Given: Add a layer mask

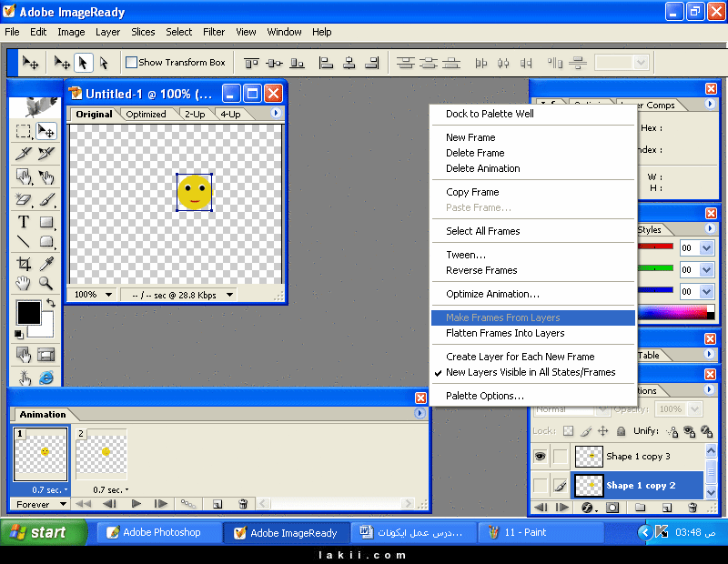Looking at the screenshot, I should tap(612, 508).
